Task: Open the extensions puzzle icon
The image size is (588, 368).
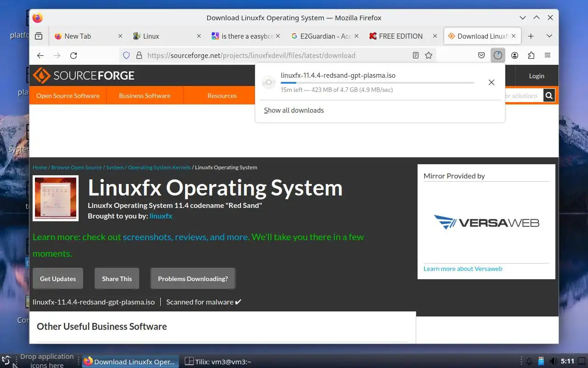Action: pyautogui.click(x=531, y=55)
